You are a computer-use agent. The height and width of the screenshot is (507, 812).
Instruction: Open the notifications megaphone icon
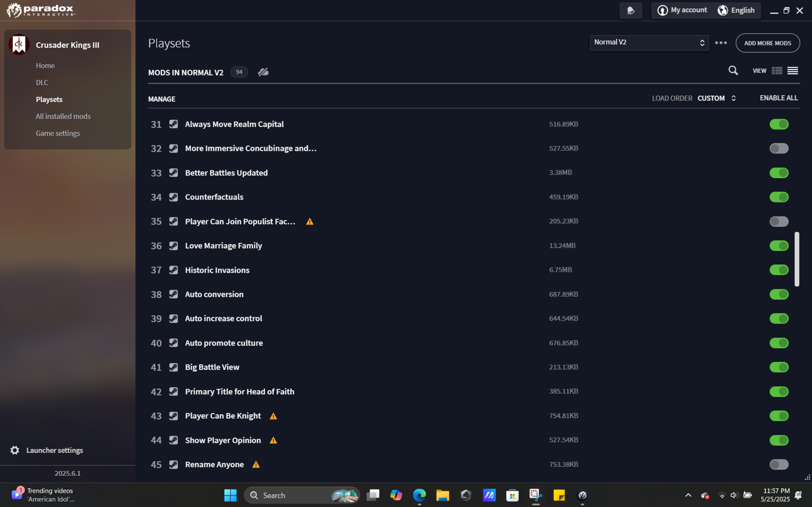point(631,10)
